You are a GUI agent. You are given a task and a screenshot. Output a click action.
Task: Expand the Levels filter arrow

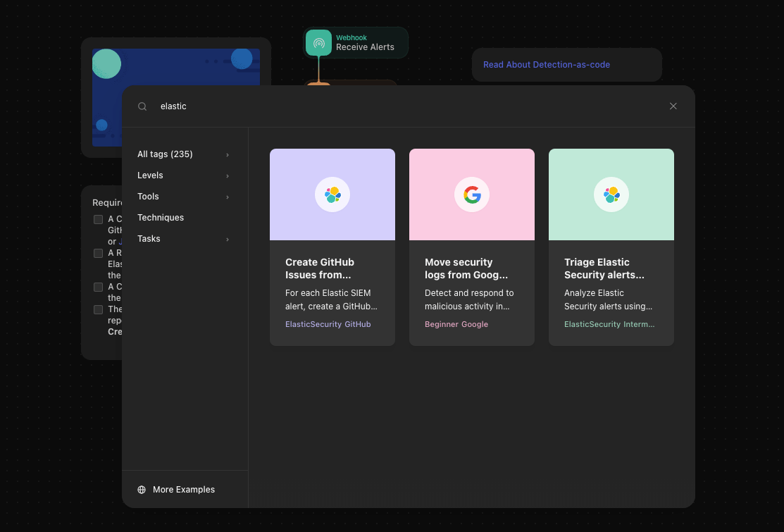228,176
